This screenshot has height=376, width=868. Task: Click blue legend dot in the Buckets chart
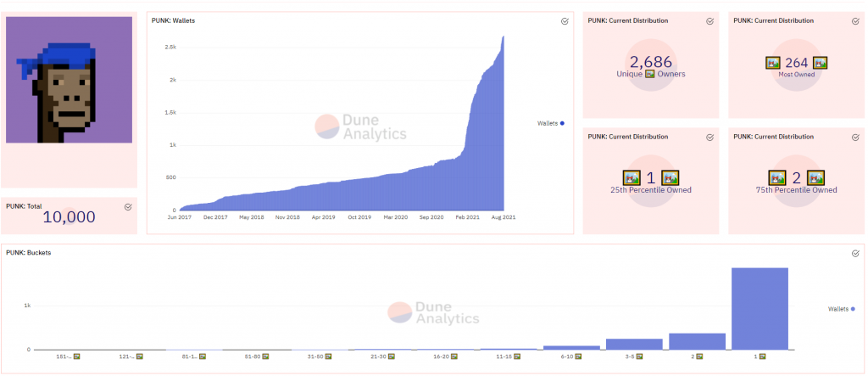pyautogui.click(x=853, y=309)
